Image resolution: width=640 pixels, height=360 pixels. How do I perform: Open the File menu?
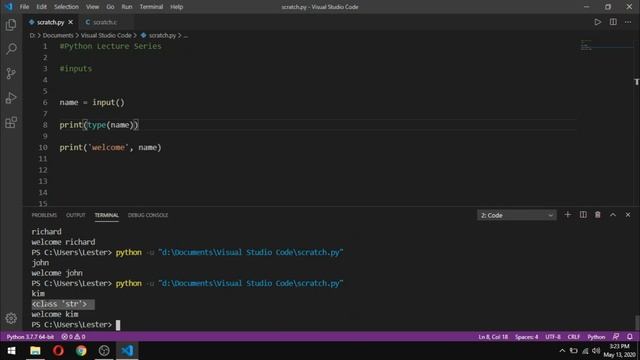click(24, 7)
